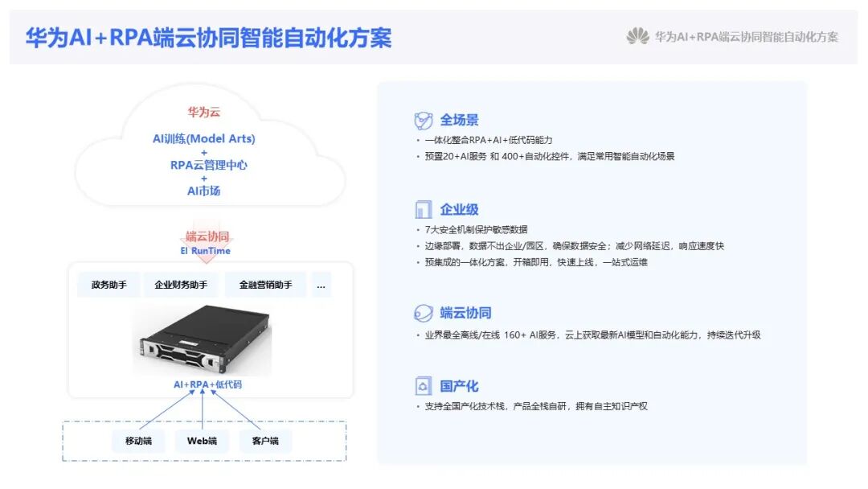This screenshot has height=489, width=868.
Task: Click the 端云协同 globe icon
Action: pyautogui.click(x=424, y=313)
